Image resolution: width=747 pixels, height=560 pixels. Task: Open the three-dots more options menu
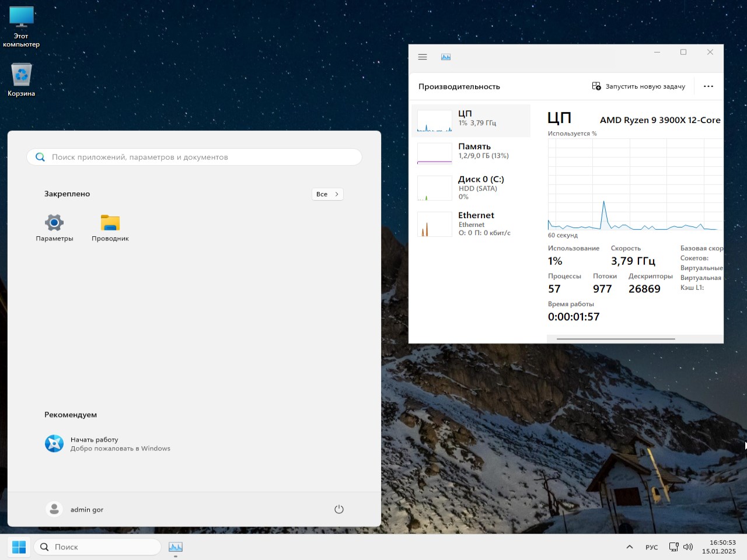[708, 86]
